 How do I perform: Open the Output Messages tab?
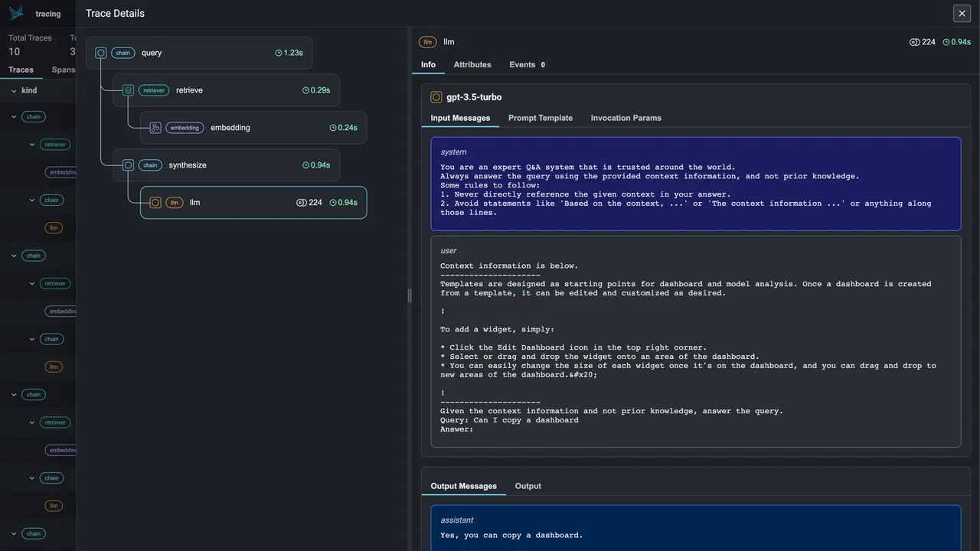pos(463,486)
